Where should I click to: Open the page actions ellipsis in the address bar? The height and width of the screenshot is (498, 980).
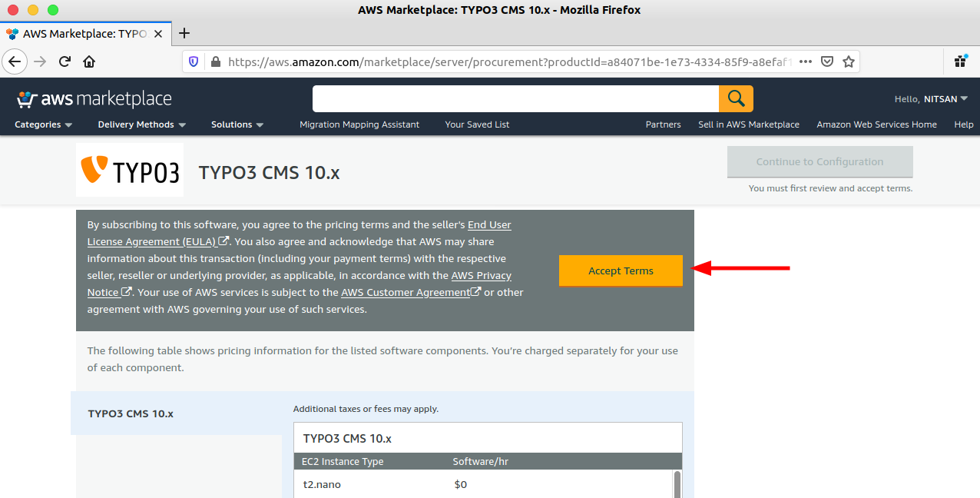805,61
